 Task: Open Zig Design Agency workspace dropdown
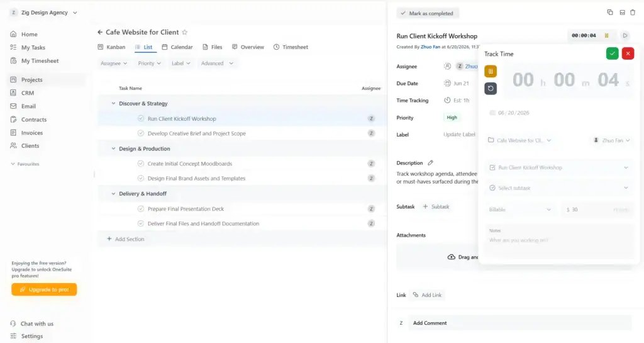43,13
